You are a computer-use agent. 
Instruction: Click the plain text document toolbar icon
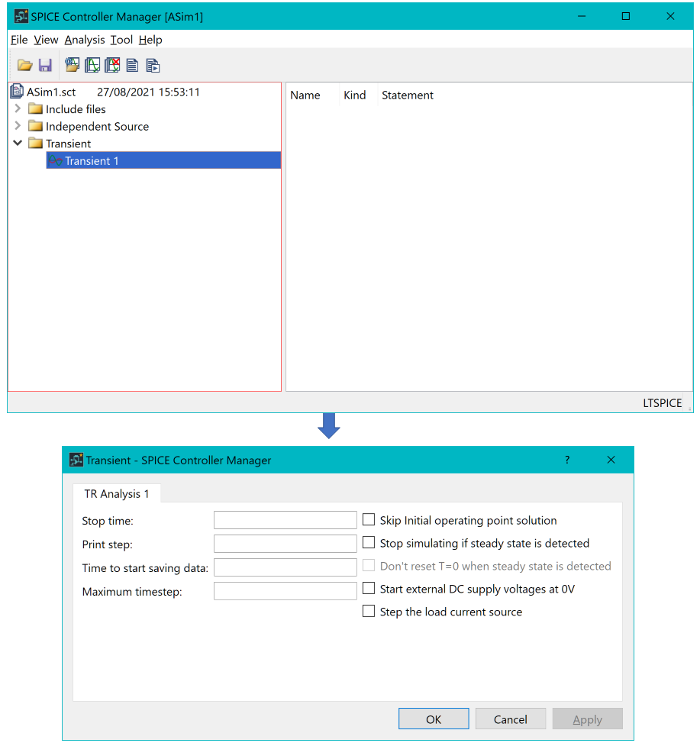pyautogui.click(x=133, y=65)
